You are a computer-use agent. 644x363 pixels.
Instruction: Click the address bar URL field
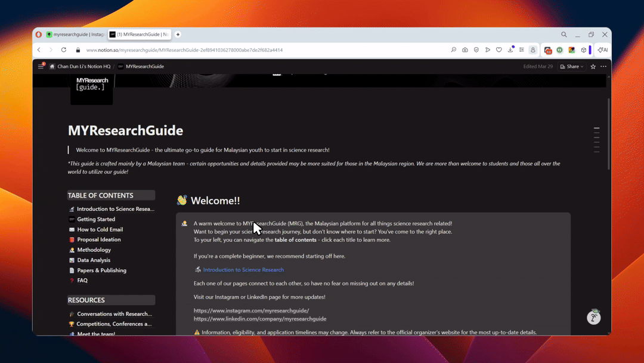239,50
